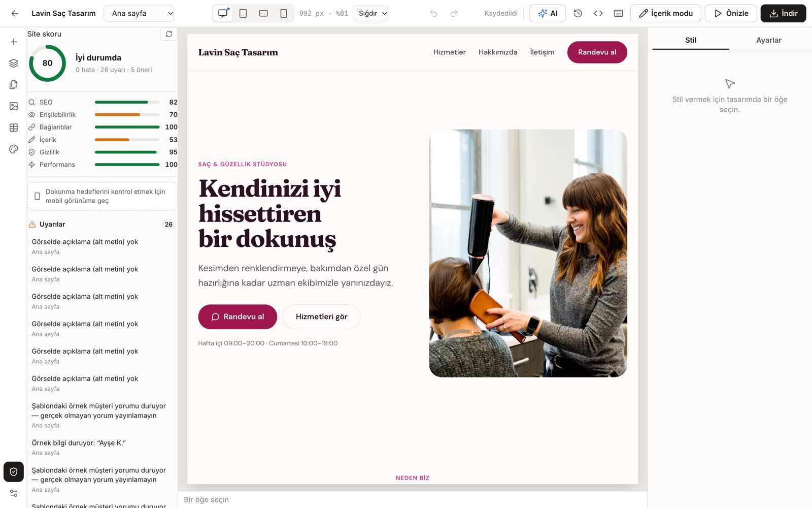Click the redo arrow
The image size is (812, 508).
pos(454,13)
